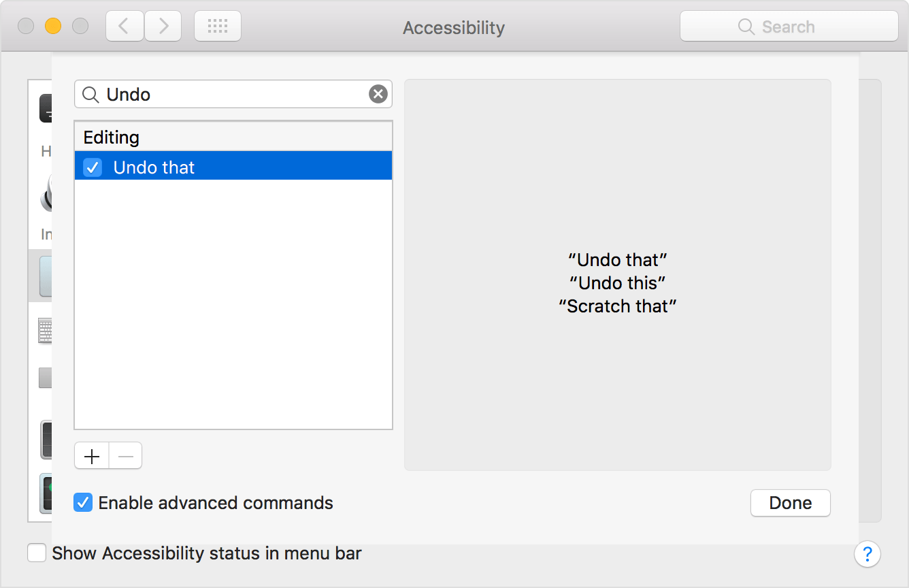The height and width of the screenshot is (588, 909).
Task: Click the back navigation arrow
Action: click(x=125, y=27)
